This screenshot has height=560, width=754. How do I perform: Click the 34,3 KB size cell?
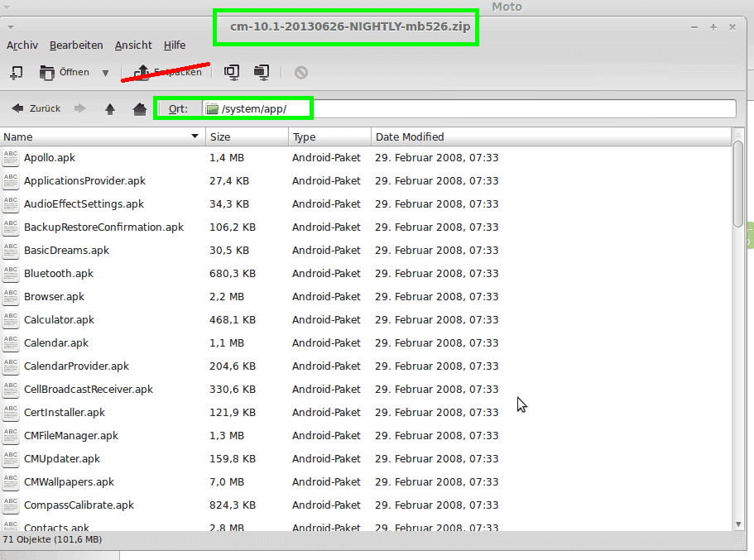pyautogui.click(x=229, y=203)
